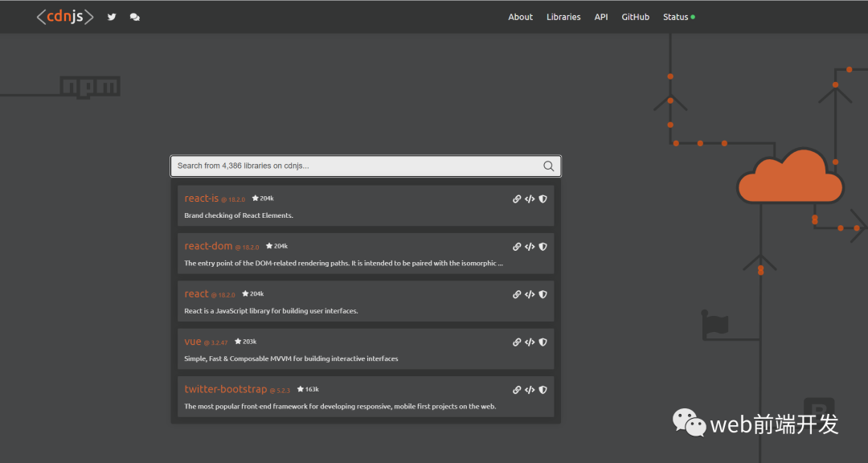Copy URL link icon for twitter-bootstrap
This screenshot has height=463, width=868.
click(517, 389)
